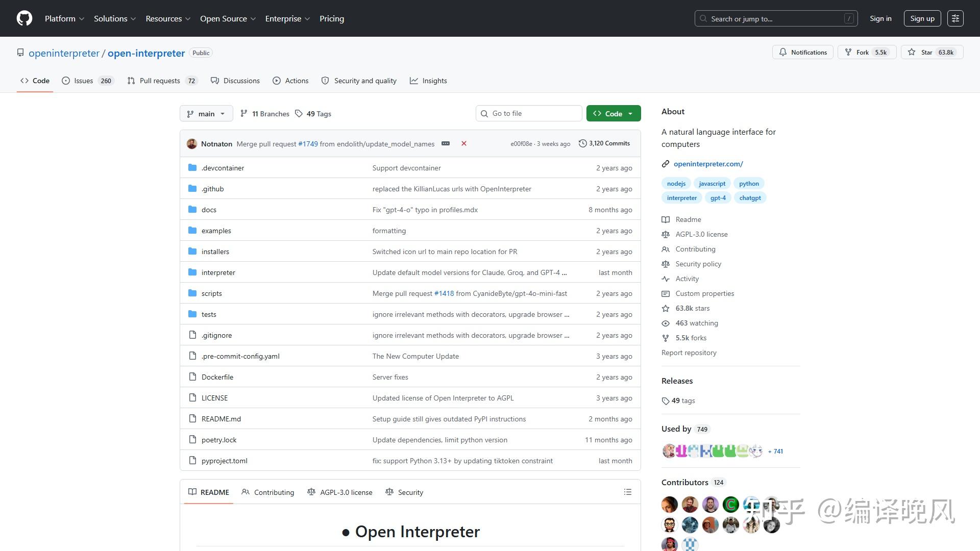The image size is (980, 551).
Task: Click the GitHub logo icon
Action: pos(24,18)
